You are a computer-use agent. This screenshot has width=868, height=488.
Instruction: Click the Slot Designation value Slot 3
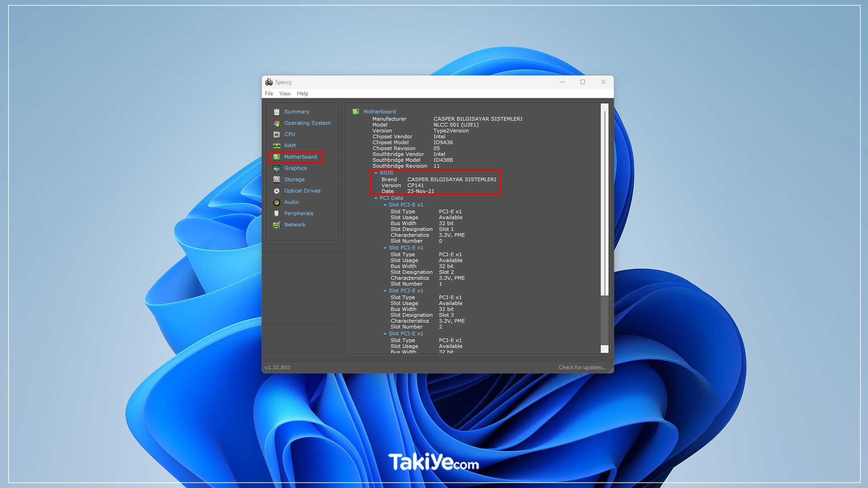tap(446, 315)
